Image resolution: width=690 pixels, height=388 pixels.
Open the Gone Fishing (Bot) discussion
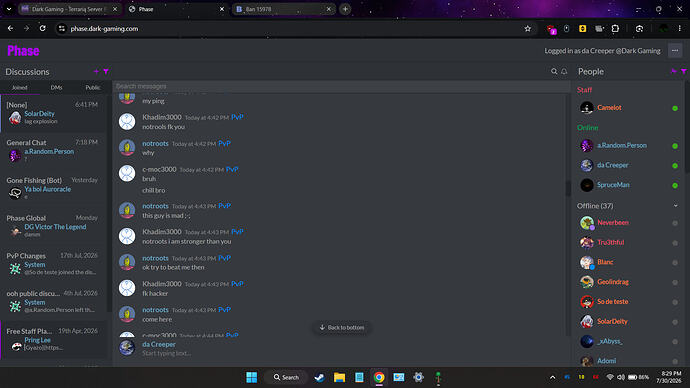coord(54,189)
